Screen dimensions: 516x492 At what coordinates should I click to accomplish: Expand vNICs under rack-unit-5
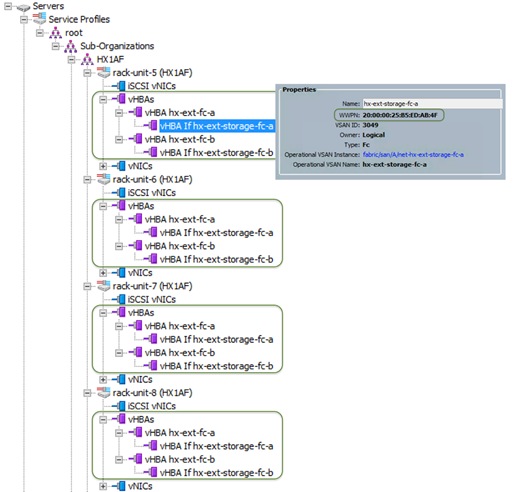[x=103, y=166]
